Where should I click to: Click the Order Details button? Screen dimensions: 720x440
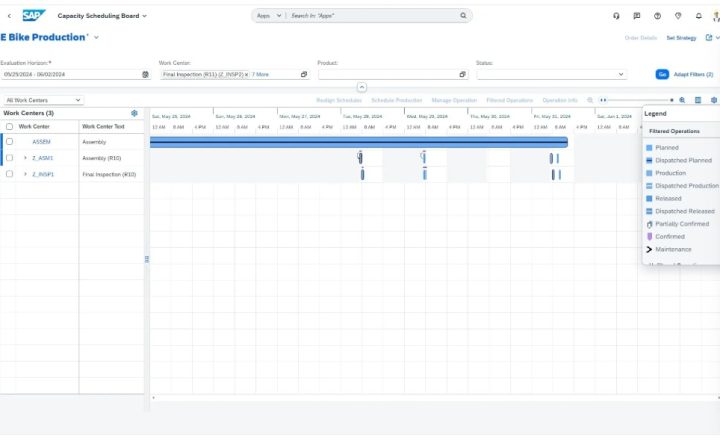point(641,38)
